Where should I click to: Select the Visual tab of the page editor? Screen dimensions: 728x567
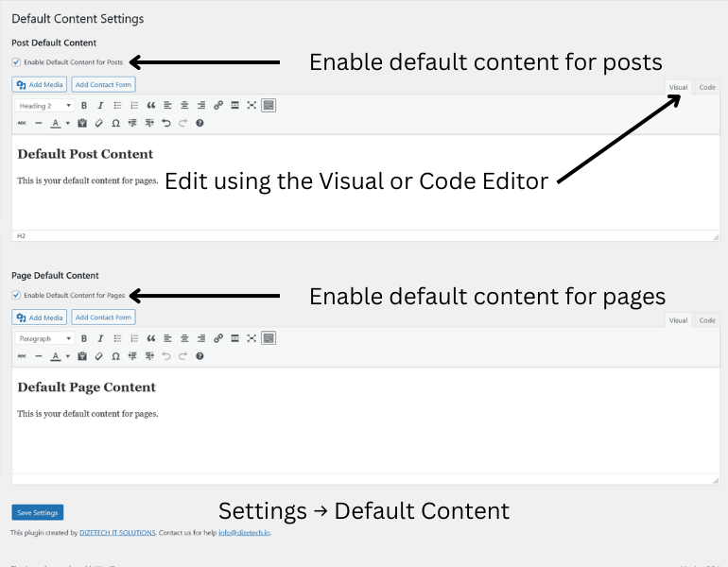(678, 320)
